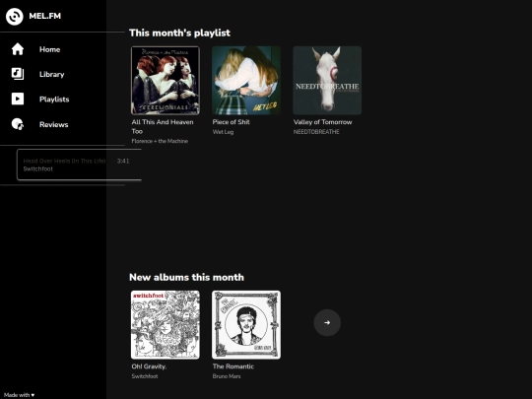Open the Ceremonials album cover
This screenshot has width=532, height=399.
click(x=166, y=81)
